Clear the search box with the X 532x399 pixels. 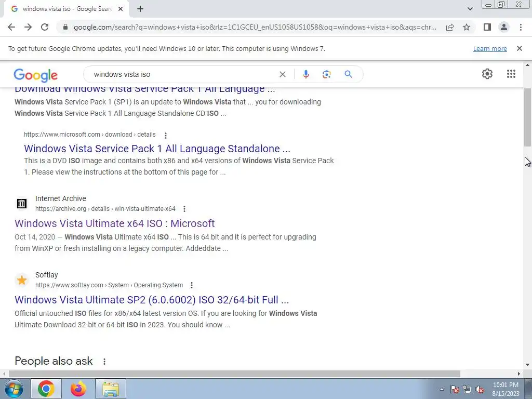click(282, 74)
